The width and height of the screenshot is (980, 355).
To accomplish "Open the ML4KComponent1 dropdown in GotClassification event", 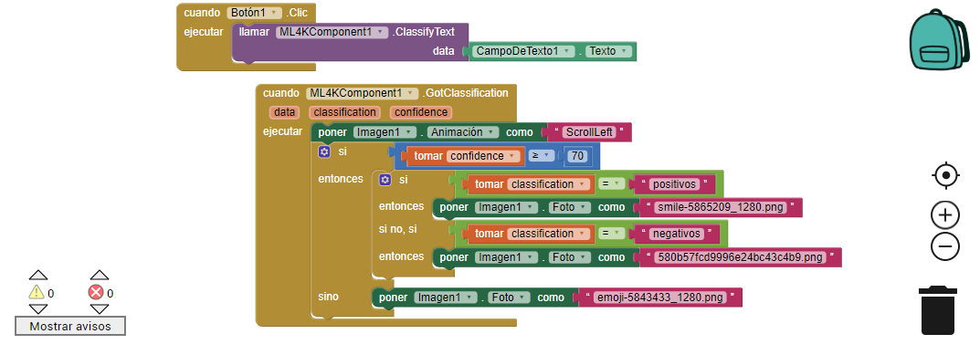I will point(362,93).
